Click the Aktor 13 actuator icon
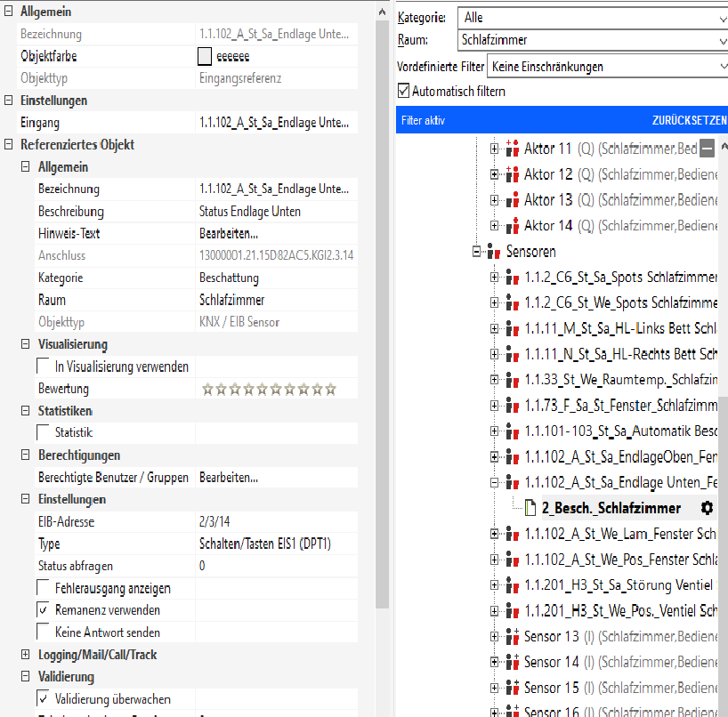 point(512,200)
